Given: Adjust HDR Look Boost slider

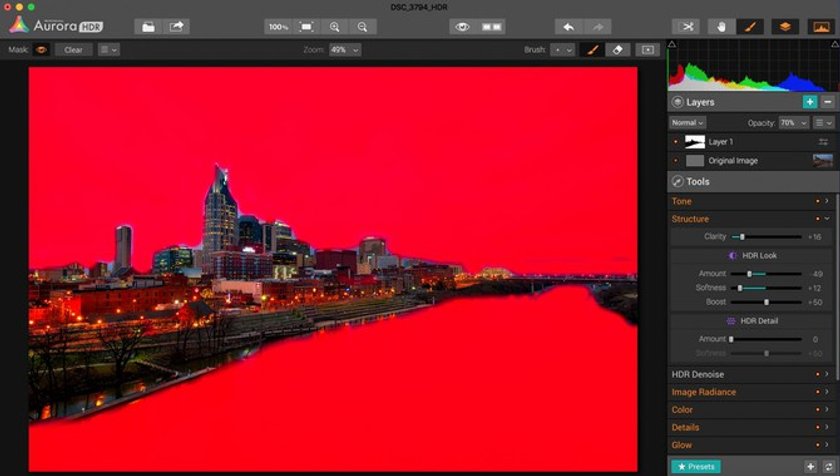Looking at the screenshot, I should pyautogui.click(x=767, y=302).
